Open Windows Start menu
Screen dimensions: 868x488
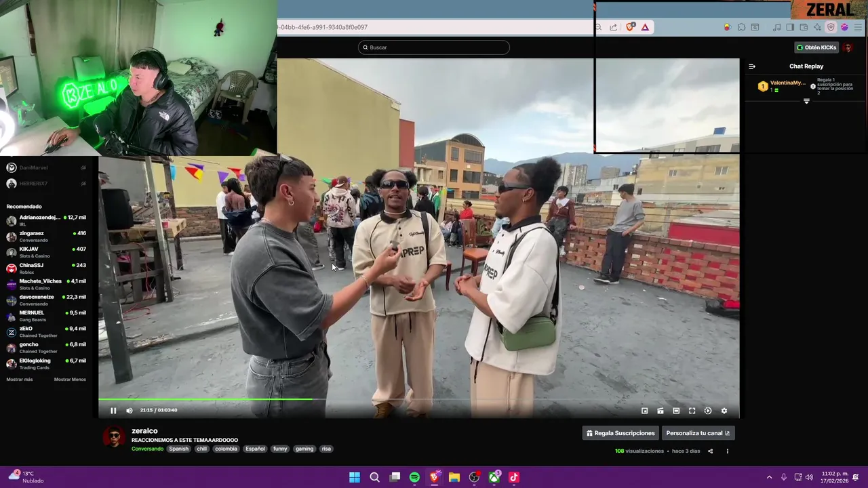(x=355, y=477)
